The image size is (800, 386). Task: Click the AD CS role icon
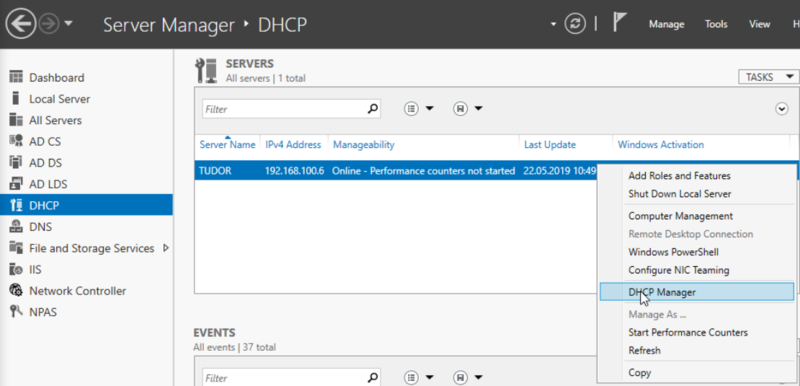coord(16,141)
